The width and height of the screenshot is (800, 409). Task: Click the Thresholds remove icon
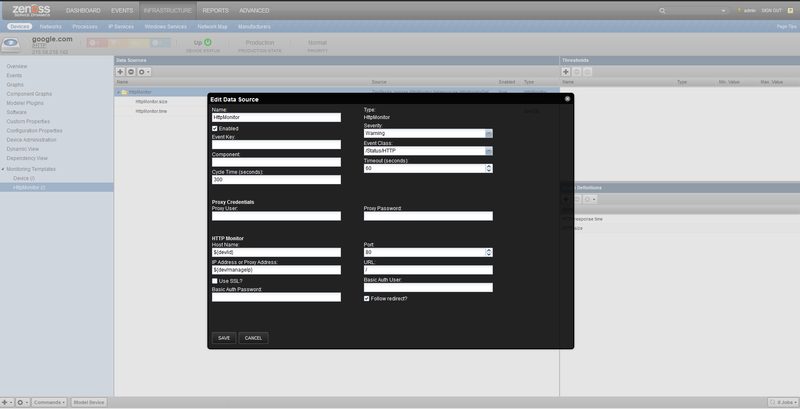coord(577,72)
